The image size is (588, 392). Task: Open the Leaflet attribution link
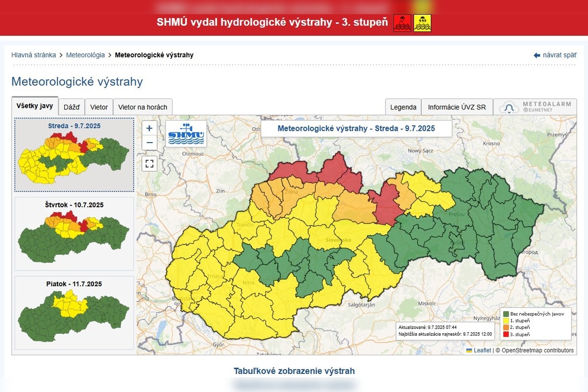(x=482, y=350)
